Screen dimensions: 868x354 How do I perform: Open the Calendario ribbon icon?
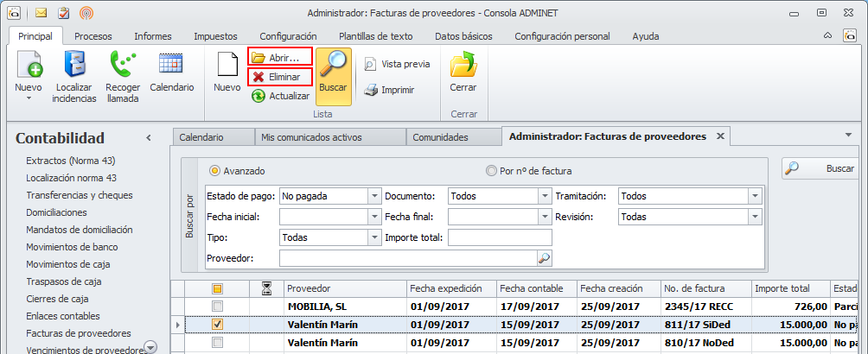point(171,65)
